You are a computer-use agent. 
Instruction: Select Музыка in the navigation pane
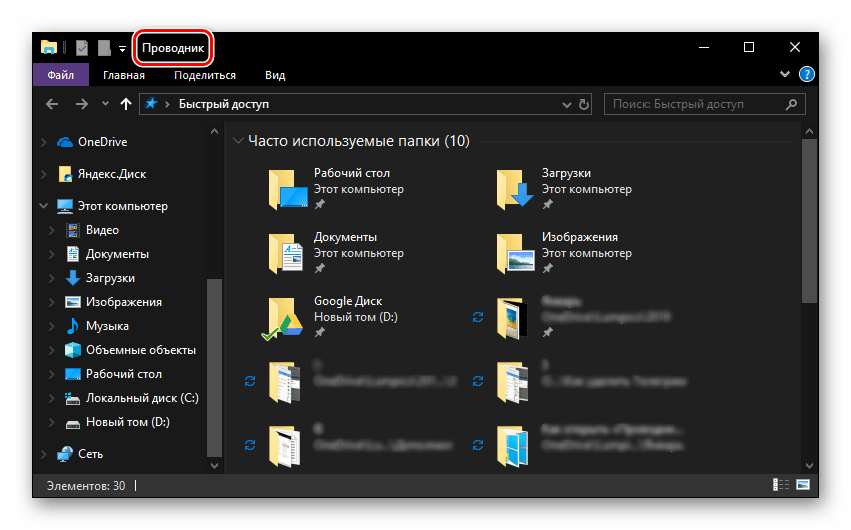pos(106,326)
